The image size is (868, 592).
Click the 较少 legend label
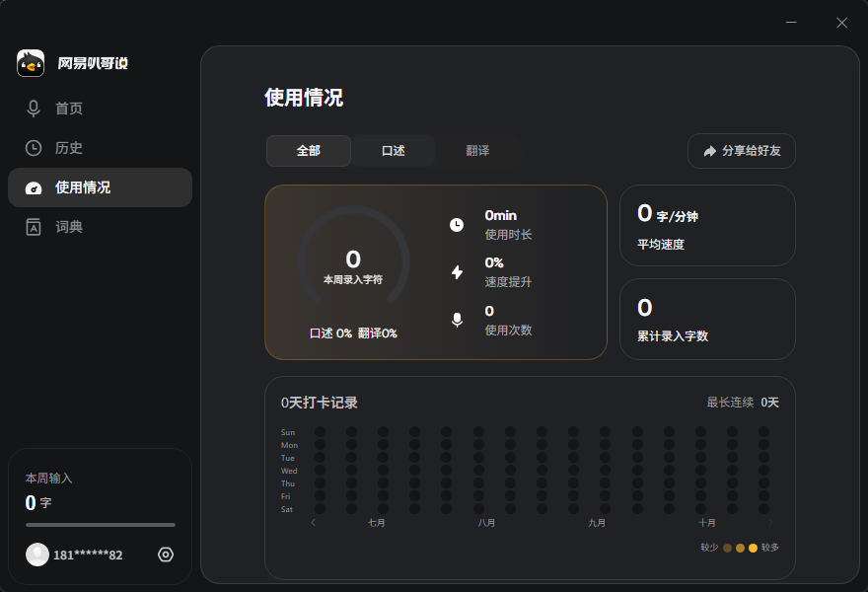709,548
